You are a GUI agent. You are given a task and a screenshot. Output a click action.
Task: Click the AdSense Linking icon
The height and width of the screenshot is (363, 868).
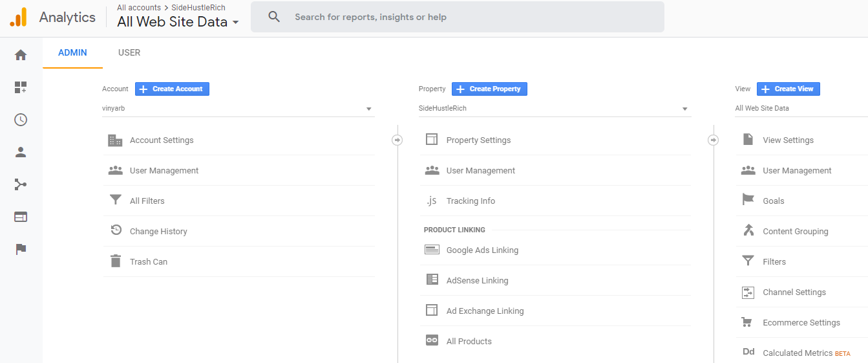pyautogui.click(x=432, y=280)
